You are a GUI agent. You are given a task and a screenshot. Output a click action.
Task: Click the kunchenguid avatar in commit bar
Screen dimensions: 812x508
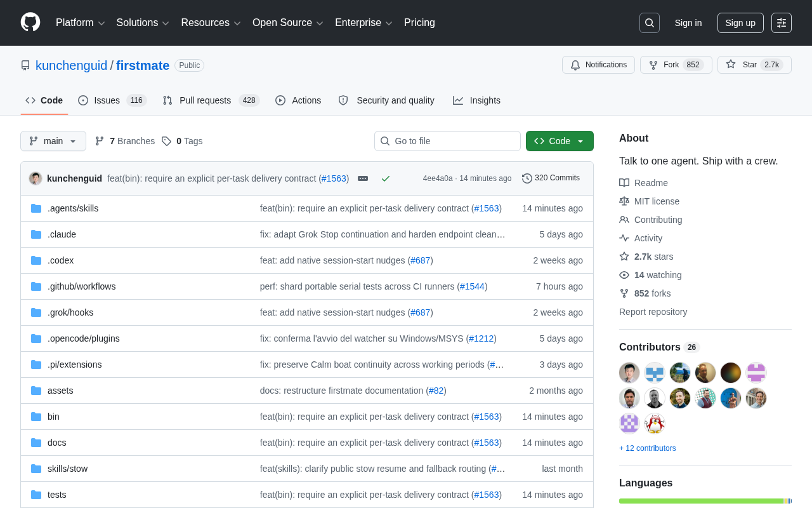tap(36, 178)
